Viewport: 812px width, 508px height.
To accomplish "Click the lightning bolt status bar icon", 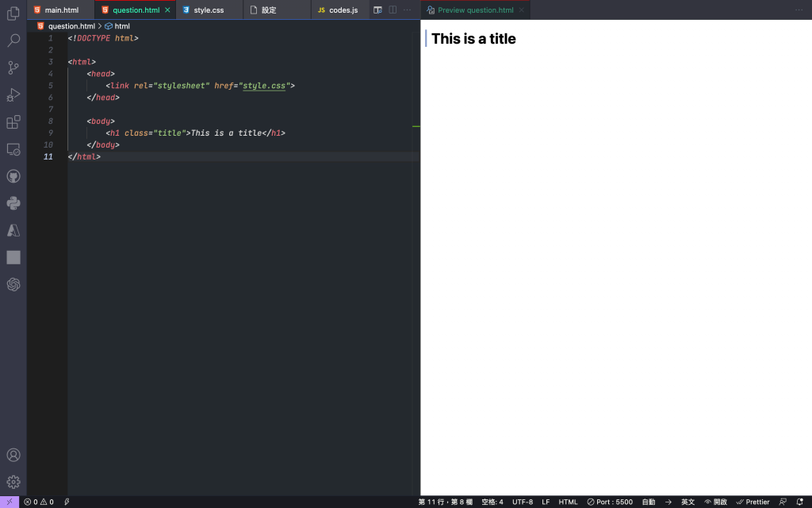I will pos(67,502).
